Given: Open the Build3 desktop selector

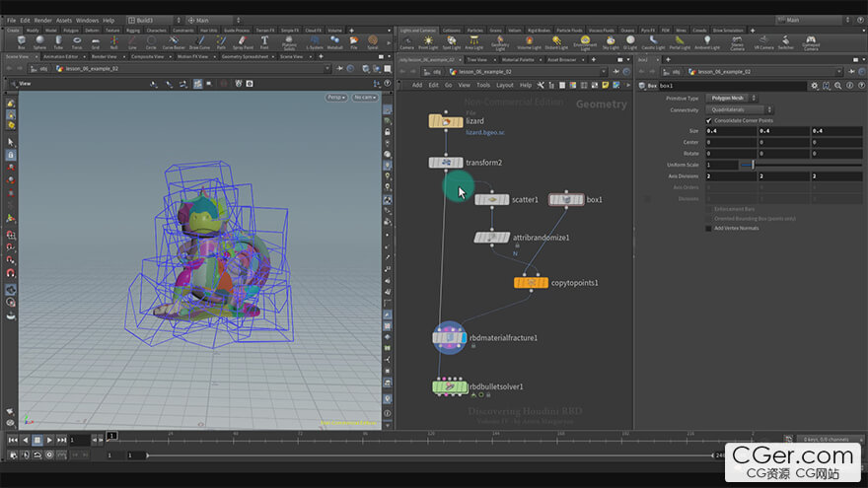Looking at the screenshot, I should (x=155, y=20).
